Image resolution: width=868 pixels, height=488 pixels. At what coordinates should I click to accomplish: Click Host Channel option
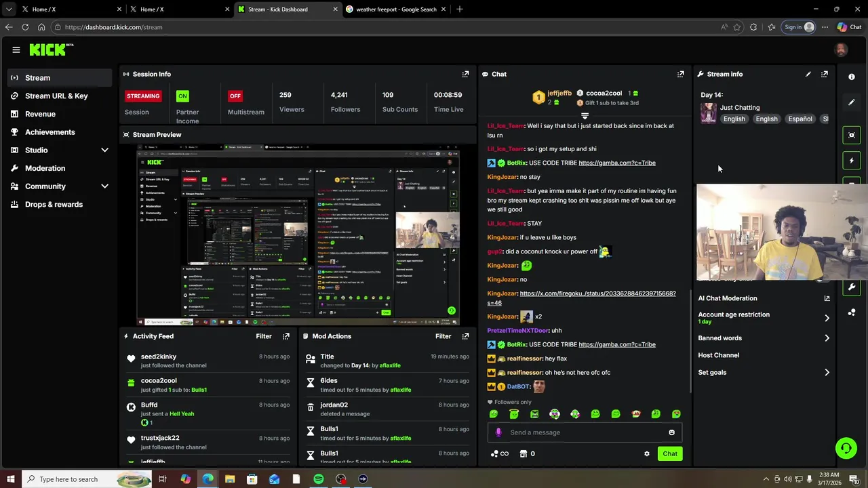[x=719, y=355]
